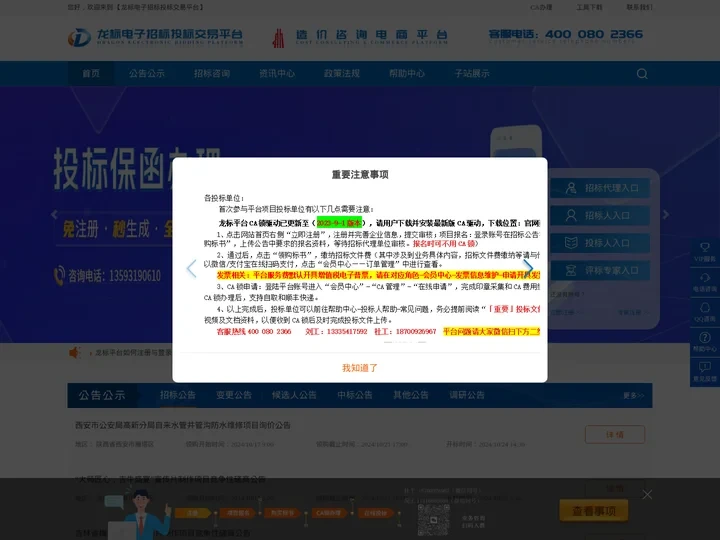Click the QR code in the bottom banner
Screen dimensions: 720x540
click(x=433, y=520)
